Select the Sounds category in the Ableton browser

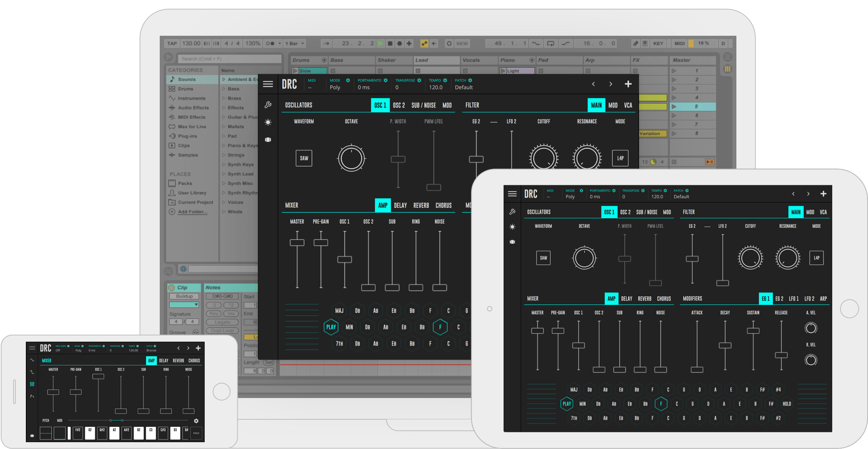point(187,79)
